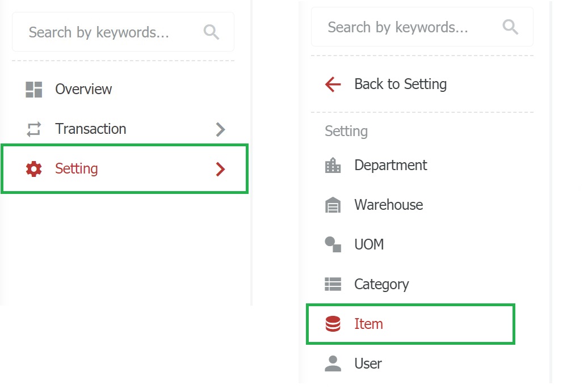Screen dimensions: 588x389
Task: Go Back to Setting link
Action: (400, 84)
